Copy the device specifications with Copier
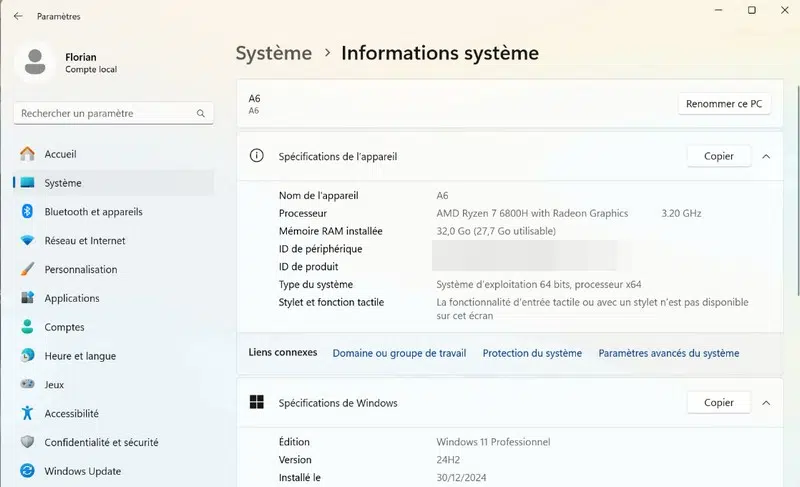 718,156
